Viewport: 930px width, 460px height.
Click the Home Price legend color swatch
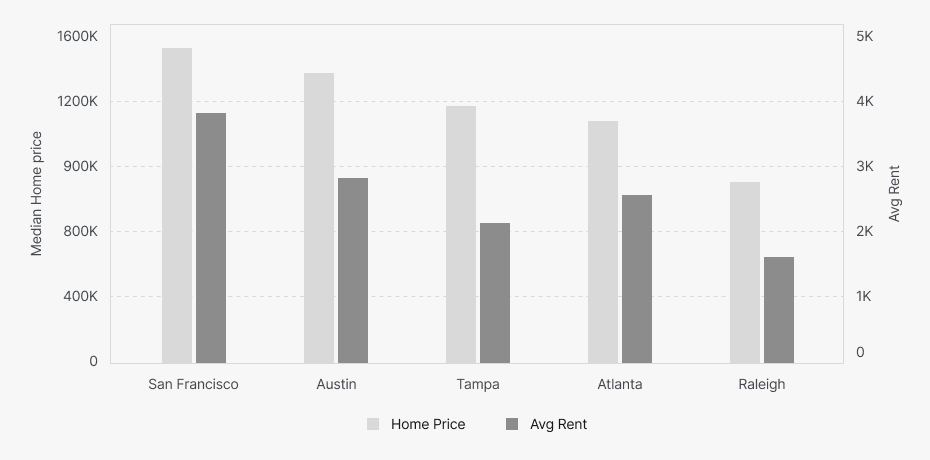click(x=373, y=424)
